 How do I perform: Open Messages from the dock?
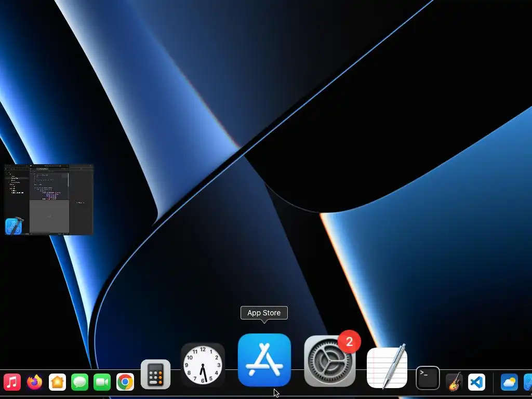coord(79,382)
